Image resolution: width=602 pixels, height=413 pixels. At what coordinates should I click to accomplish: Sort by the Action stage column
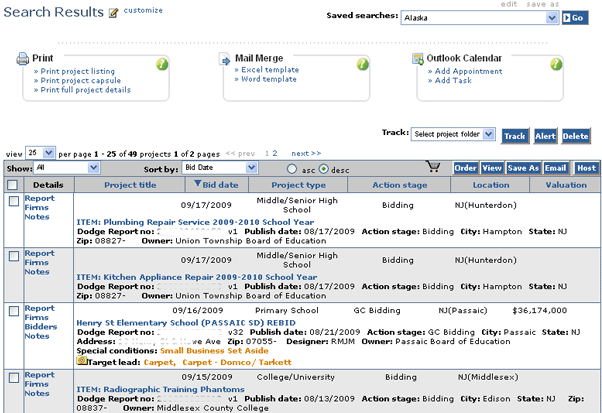tap(400, 185)
